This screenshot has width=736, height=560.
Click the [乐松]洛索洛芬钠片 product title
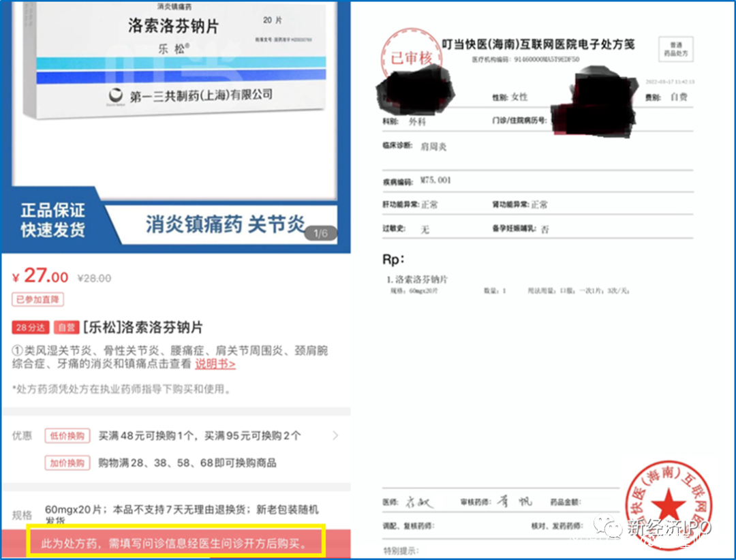tap(143, 327)
